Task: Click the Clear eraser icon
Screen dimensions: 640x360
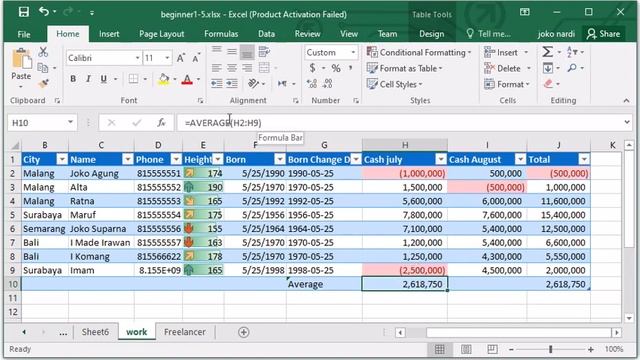Action: click(548, 84)
